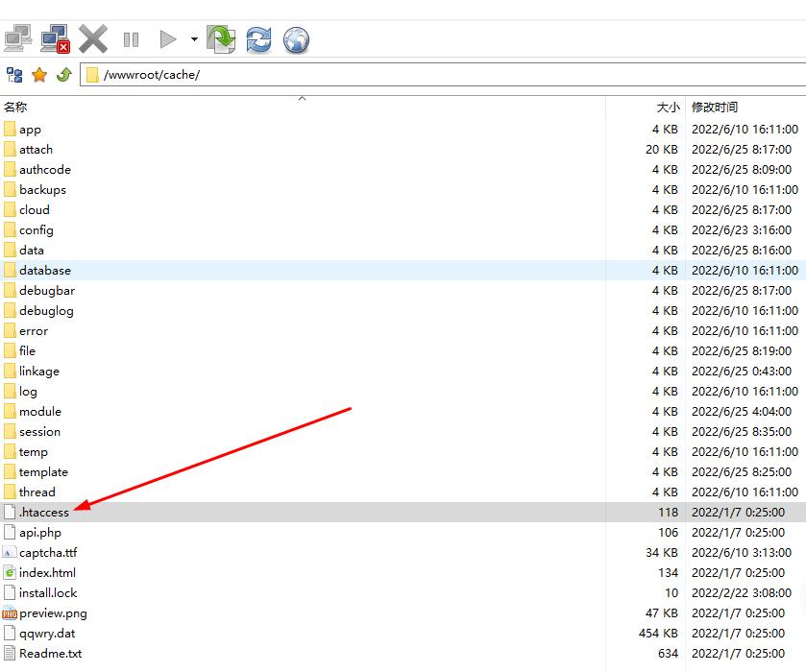The width and height of the screenshot is (806, 672).
Task: Select the .htaccess file
Action: coord(44,513)
